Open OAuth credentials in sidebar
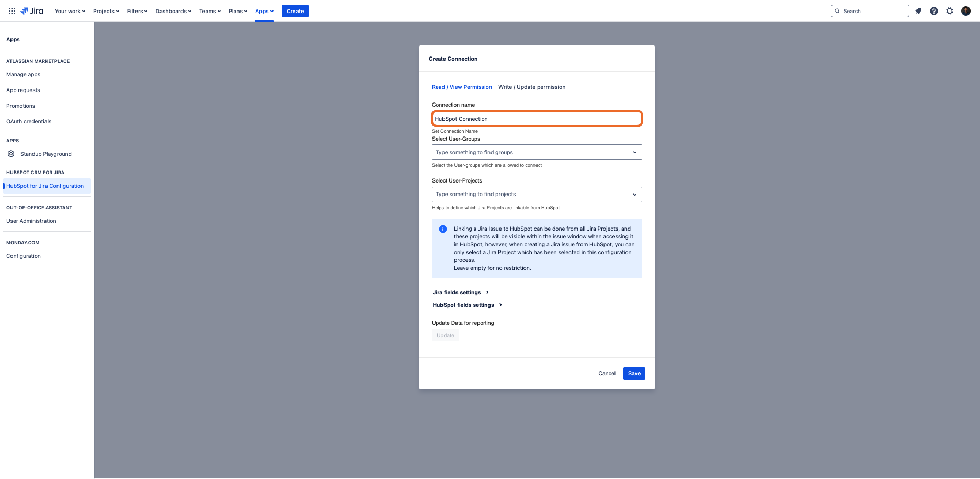Screen dimensions: 980x479 tap(29, 121)
